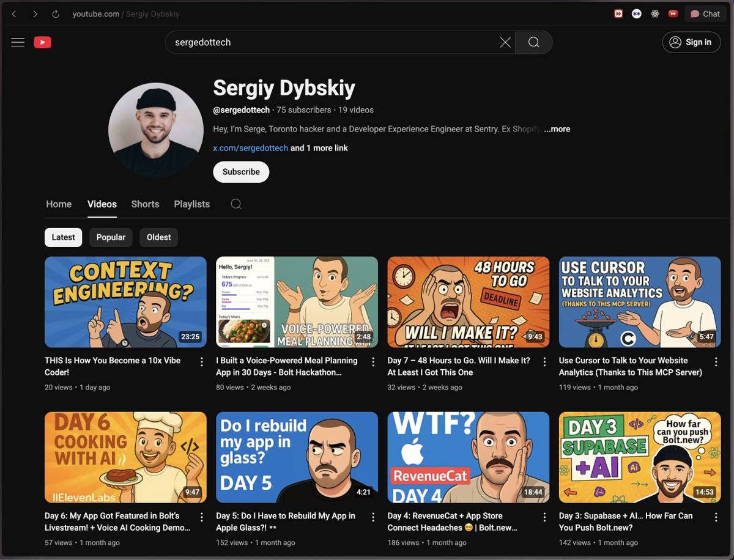
Task: Open title 'I Built a Voice-Powered Meal Planning App'
Action: (x=287, y=366)
